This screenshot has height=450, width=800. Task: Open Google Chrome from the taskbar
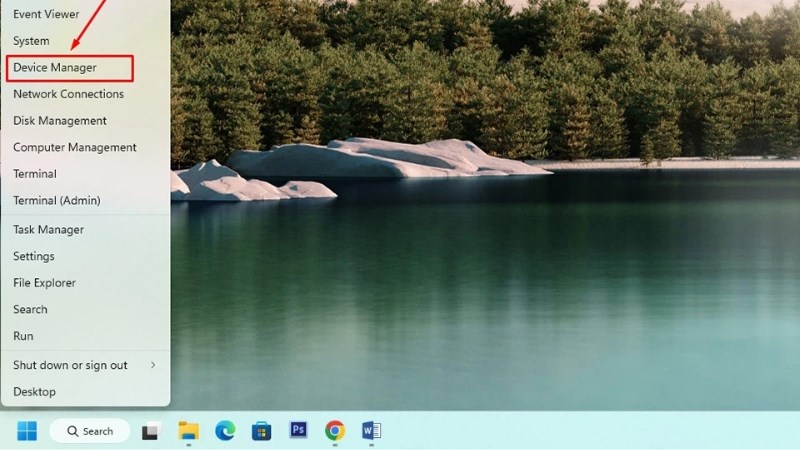pyautogui.click(x=335, y=431)
